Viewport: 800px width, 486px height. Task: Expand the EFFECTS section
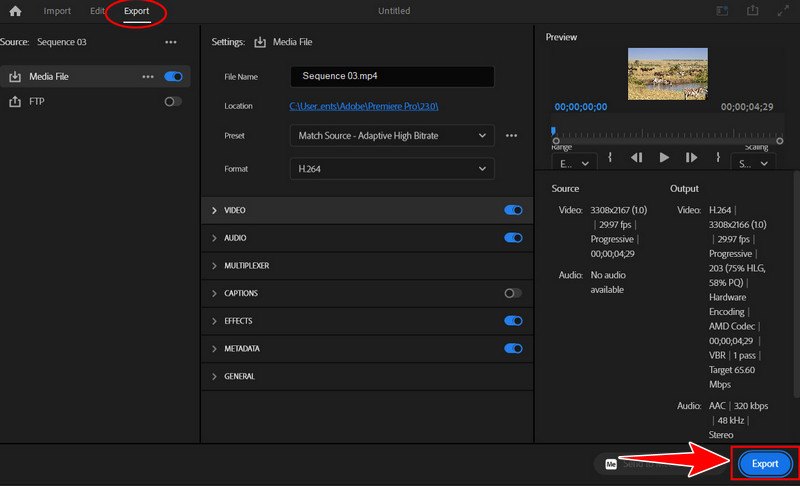click(x=214, y=321)
